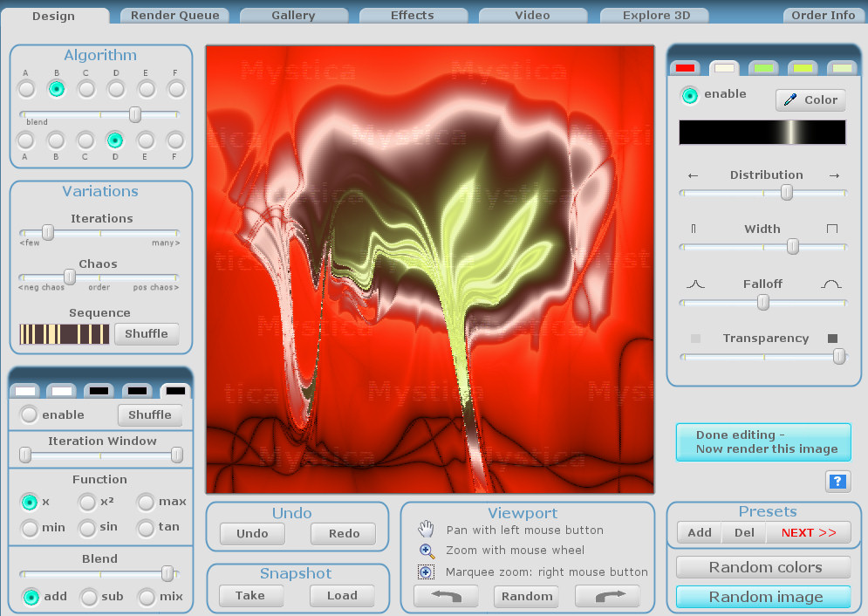Shuffle the variation sequence
The image size is (868, 616).
(147, 333)
